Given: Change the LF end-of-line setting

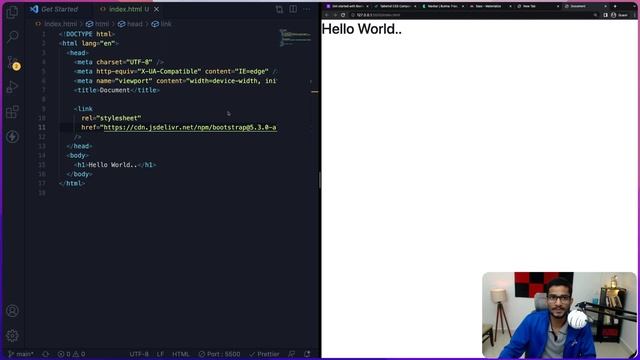Looking at the screenshot, I should click(160, 354).
